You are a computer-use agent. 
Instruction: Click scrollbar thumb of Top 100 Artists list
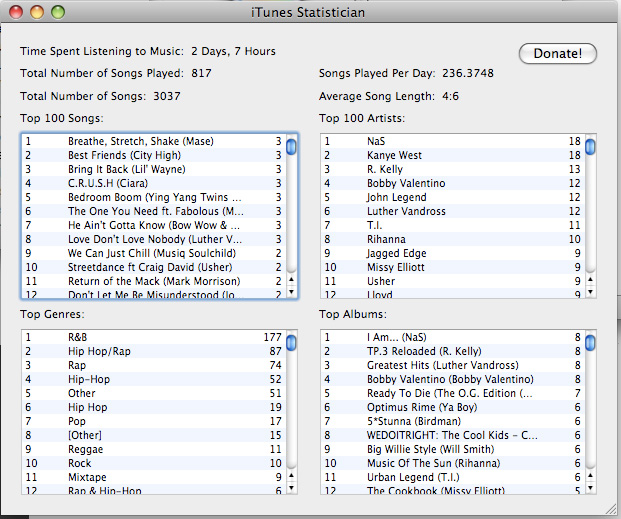point(590,147)
